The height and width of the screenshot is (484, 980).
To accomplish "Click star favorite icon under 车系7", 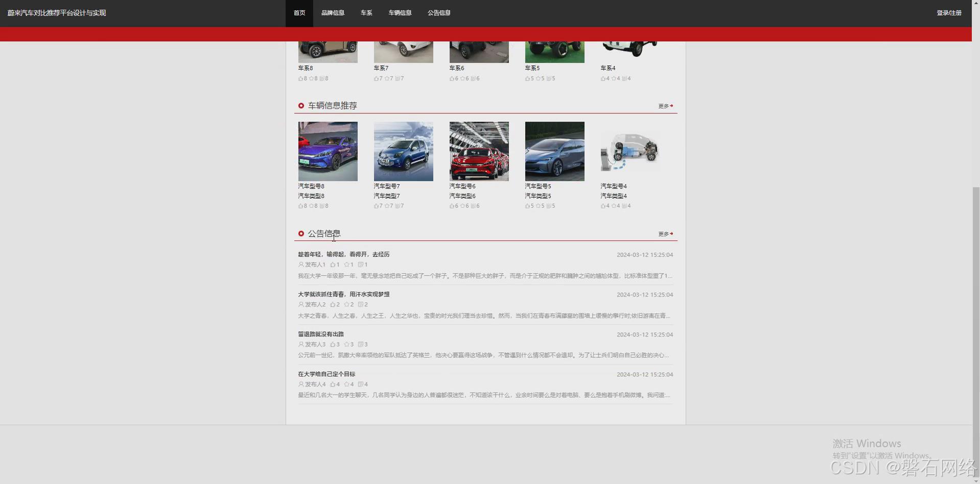I will coord(387,79).
